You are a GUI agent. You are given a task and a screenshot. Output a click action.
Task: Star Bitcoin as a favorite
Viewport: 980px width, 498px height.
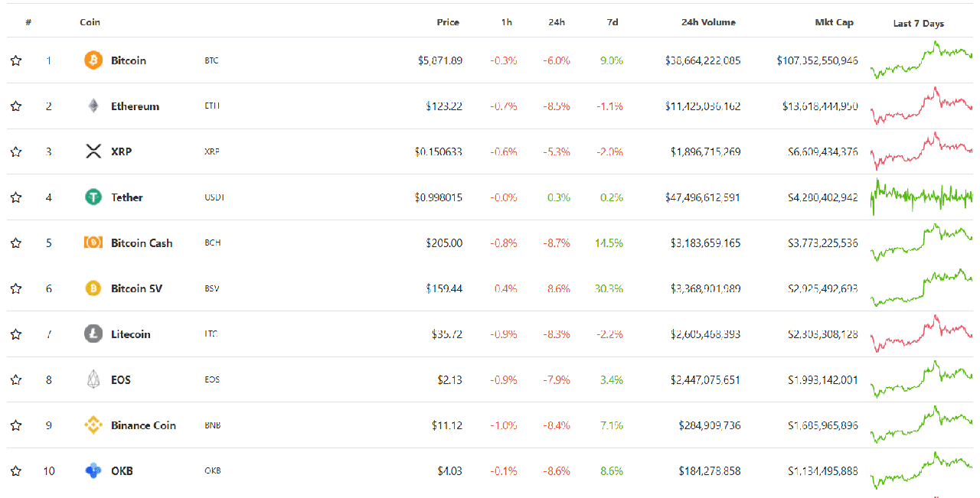tap(15, 60)
